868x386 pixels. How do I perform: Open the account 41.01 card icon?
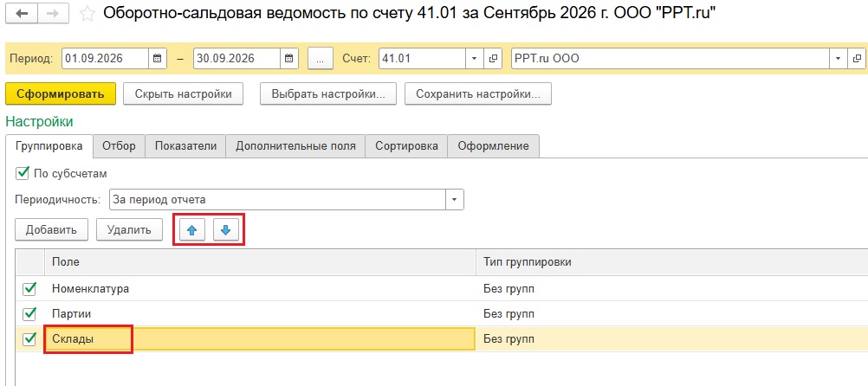click(493, 58)
